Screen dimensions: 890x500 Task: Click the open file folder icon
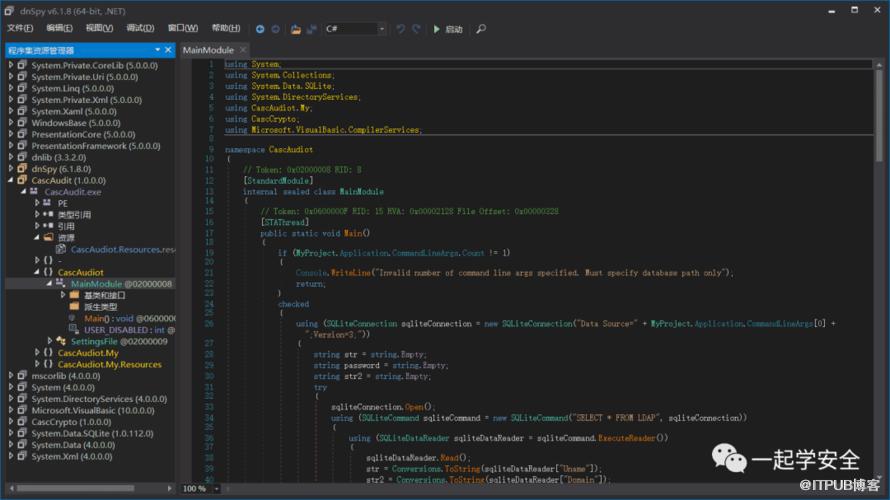click(296, 29)
